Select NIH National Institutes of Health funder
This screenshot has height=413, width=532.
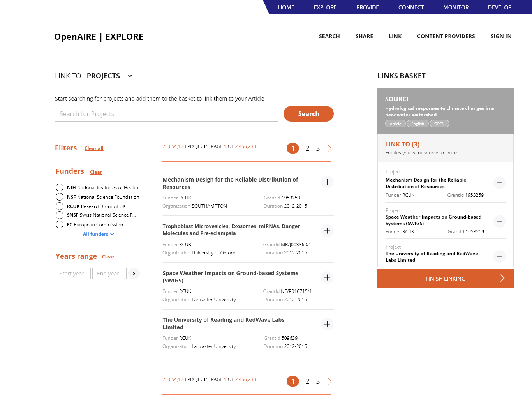(x=60, y=187)
